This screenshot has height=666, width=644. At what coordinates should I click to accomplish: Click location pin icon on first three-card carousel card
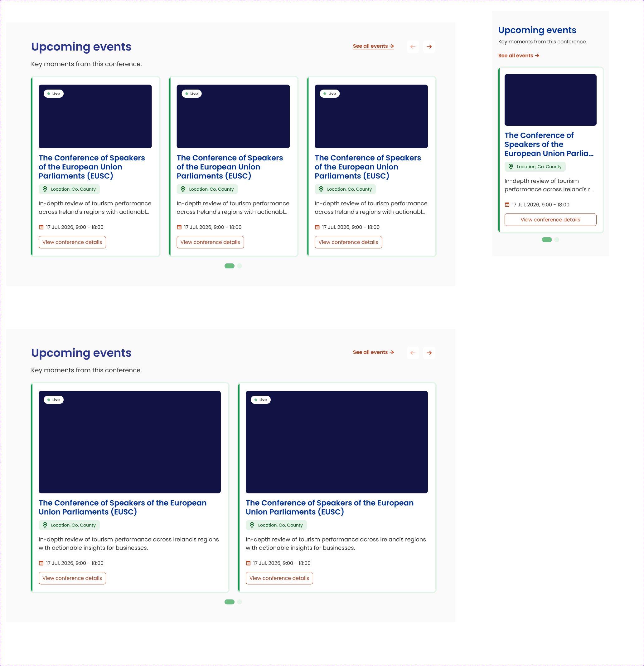coord(45,189)
